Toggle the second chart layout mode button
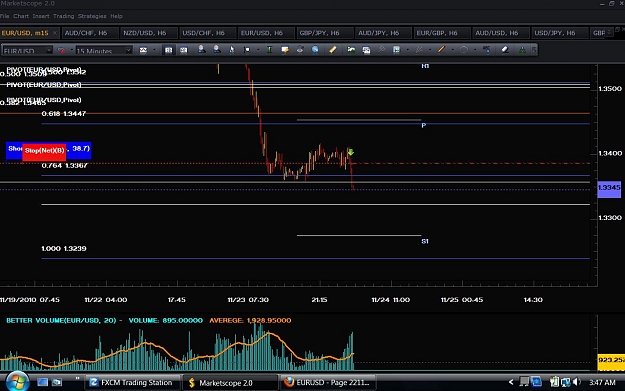The width and height of the screenshot is (625, 391). click(x=183, y=50)
